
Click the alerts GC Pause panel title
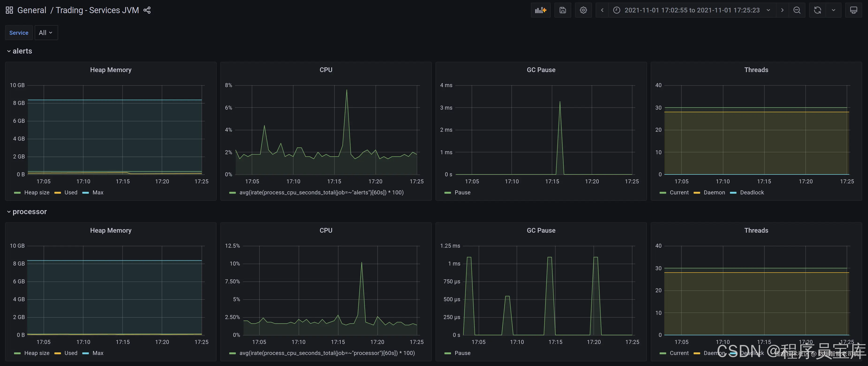point(541,70)
